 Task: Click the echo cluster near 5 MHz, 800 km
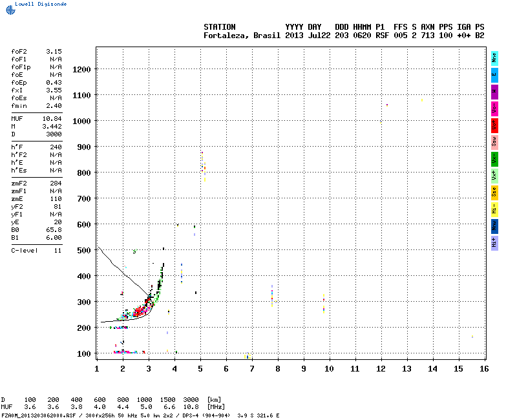pos(204,167)
